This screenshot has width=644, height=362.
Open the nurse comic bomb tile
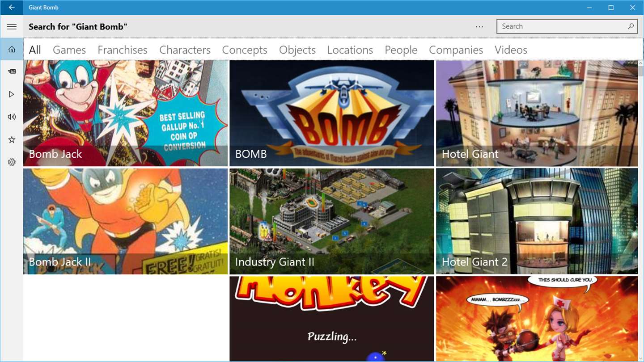coord(537,319)
